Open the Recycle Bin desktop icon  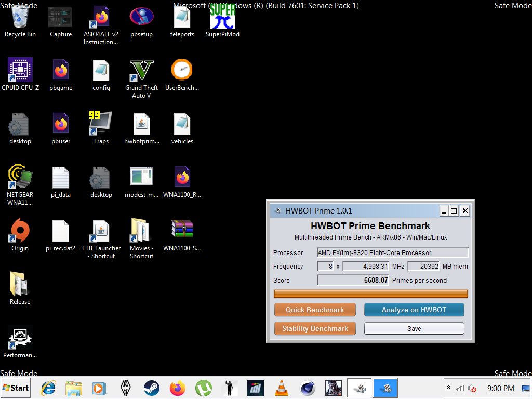click(20, 22)
